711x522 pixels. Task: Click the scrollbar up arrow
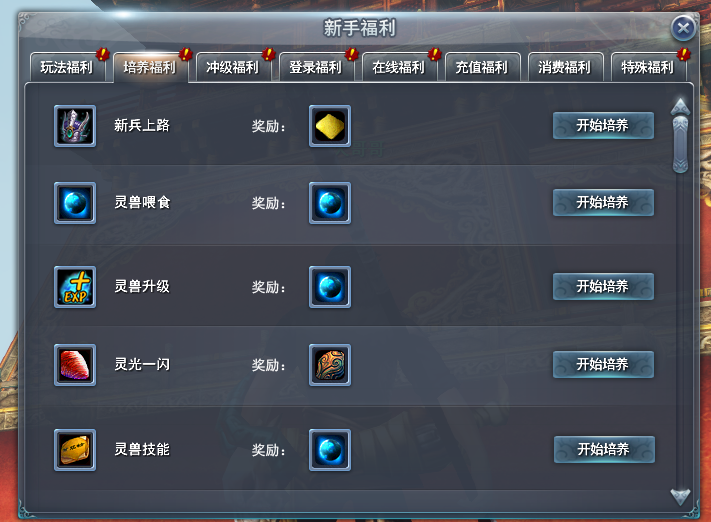click(x=680, y=107)
